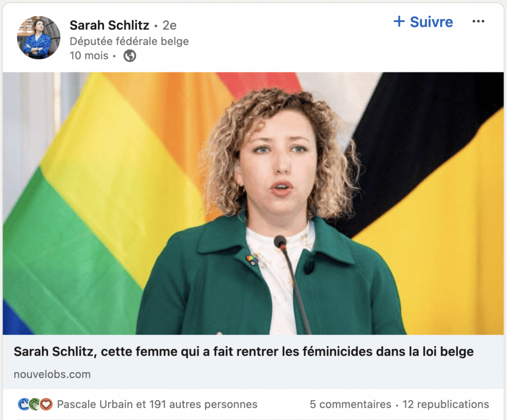507x420 pixels.
Task: Show Pascale Urbain et 191 autres personnes reactions
Action: coord(157,404)
